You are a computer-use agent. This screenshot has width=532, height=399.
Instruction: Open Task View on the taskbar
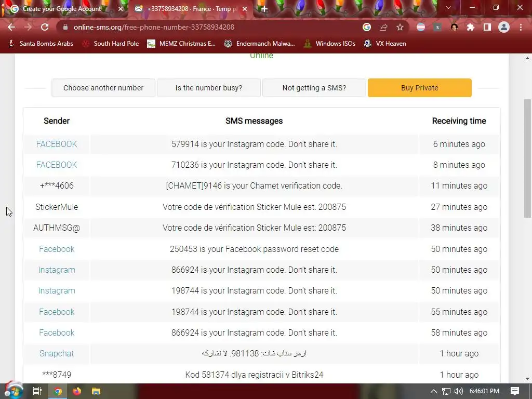click(x=37, y=391)
